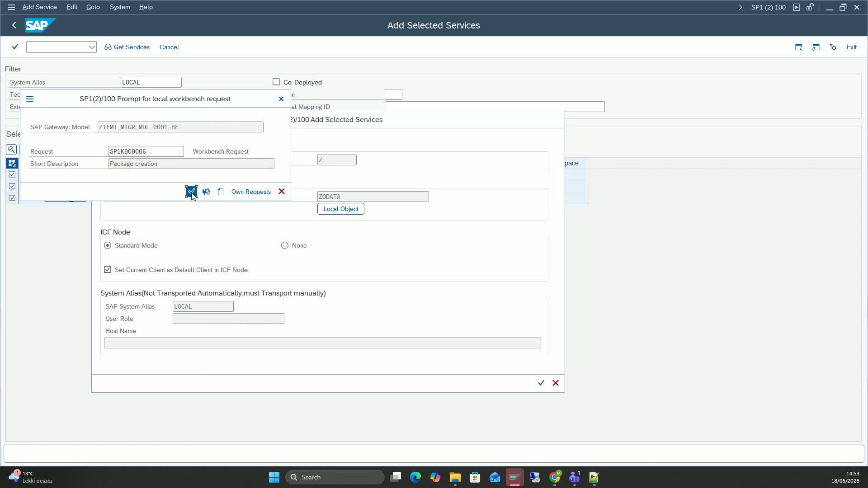868x488 pixels.
Task: Open File Explorer from the taskbar
Action: coord(455,477)
